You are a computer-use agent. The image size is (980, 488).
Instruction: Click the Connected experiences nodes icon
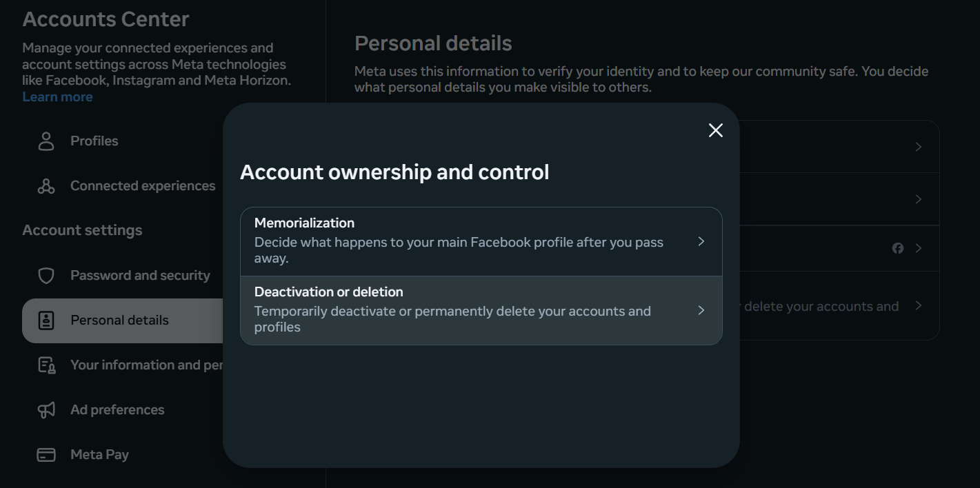point(46,186)
